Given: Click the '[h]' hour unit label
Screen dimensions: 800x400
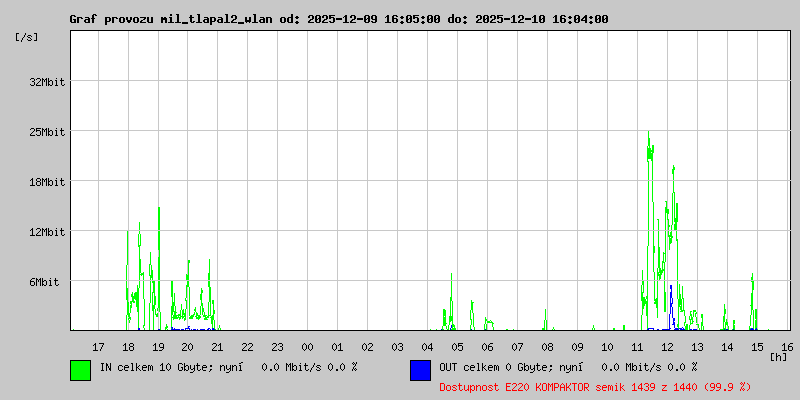Looking at the screenshot, I should (x=779, y=356).
